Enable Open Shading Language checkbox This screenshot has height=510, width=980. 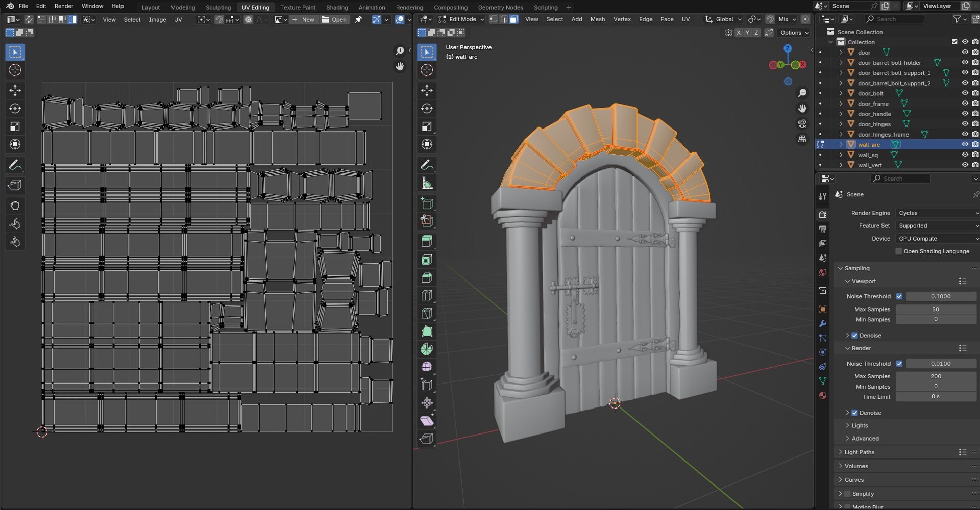point(899,251)
